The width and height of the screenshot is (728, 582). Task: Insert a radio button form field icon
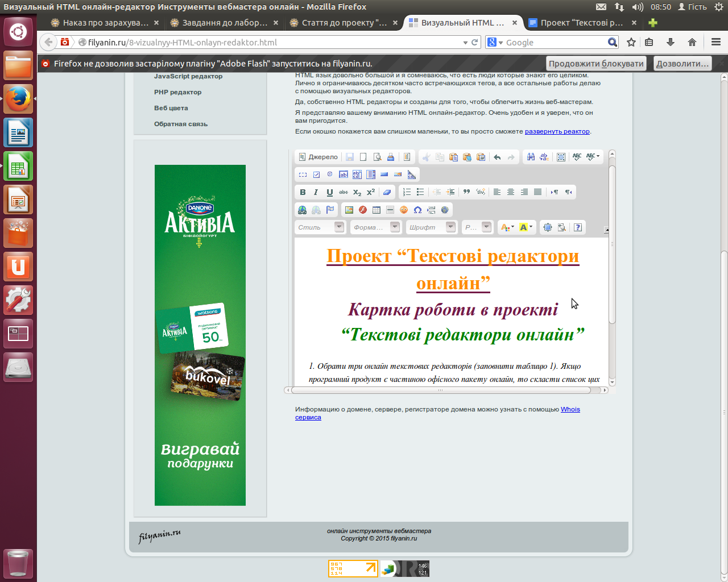[330, 174]
